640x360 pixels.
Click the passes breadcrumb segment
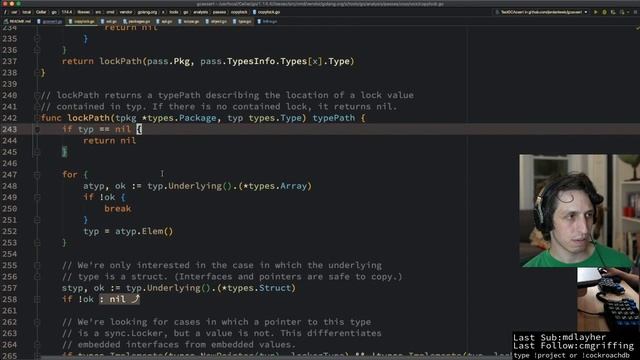[x=219, y=12]
